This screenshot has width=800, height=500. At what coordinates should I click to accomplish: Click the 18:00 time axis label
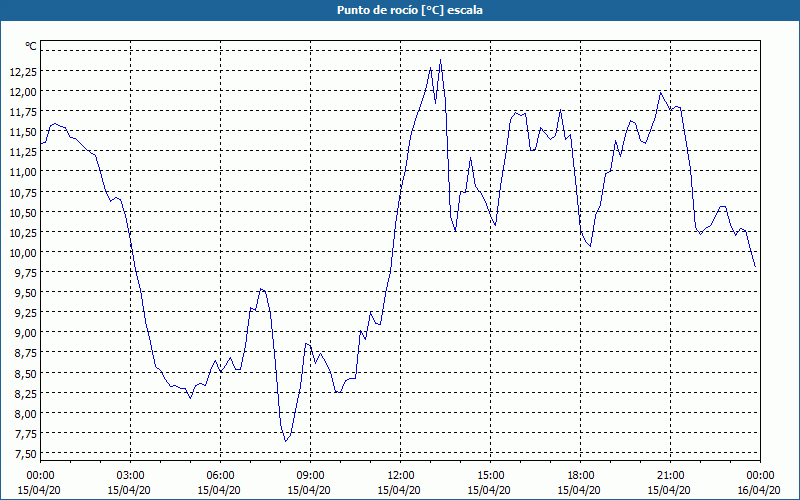[580, 476]
